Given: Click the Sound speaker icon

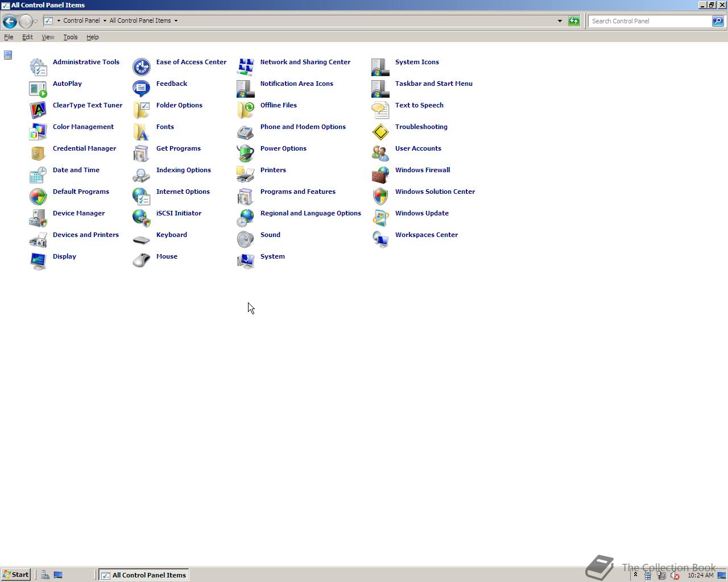Looking at the screenshot, I should (x=246, y=240).
